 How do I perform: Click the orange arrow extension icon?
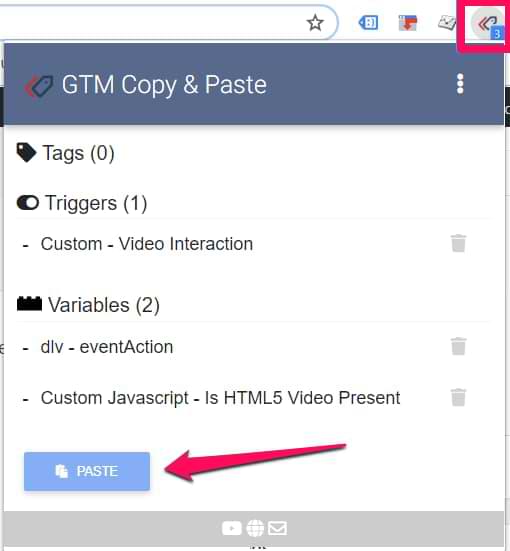(408, 23)
